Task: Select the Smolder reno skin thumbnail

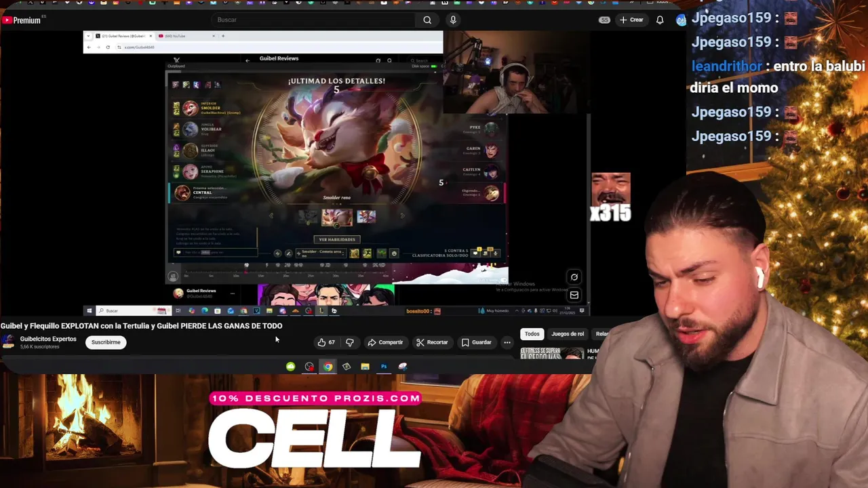Action: pos(337,217)
